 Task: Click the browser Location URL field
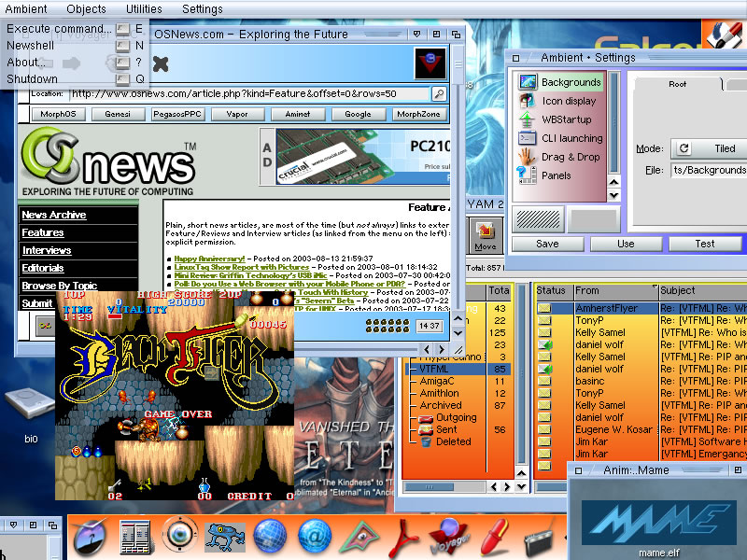[249, 94]
